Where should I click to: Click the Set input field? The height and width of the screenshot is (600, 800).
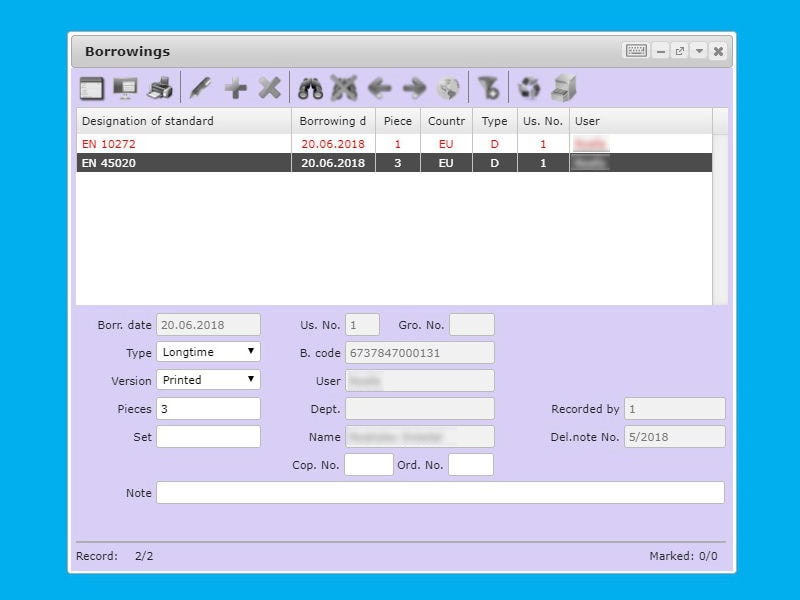pyautogui.click(x=208, y=437)
